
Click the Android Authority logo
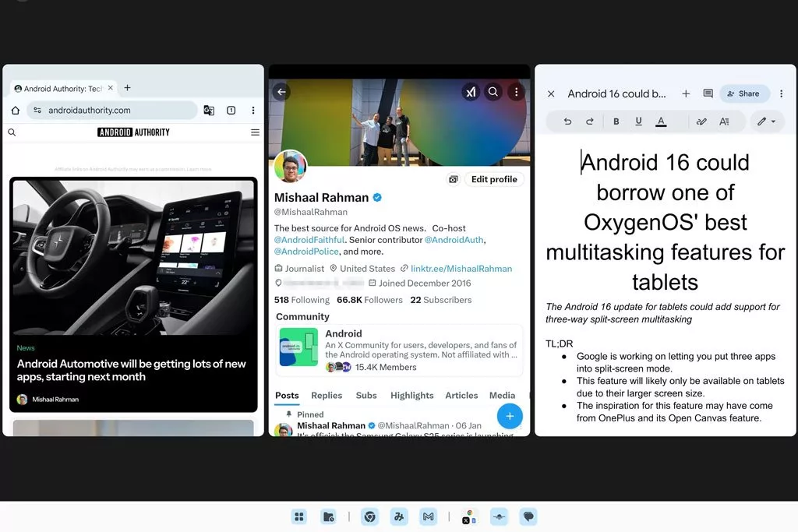[133, 132]
